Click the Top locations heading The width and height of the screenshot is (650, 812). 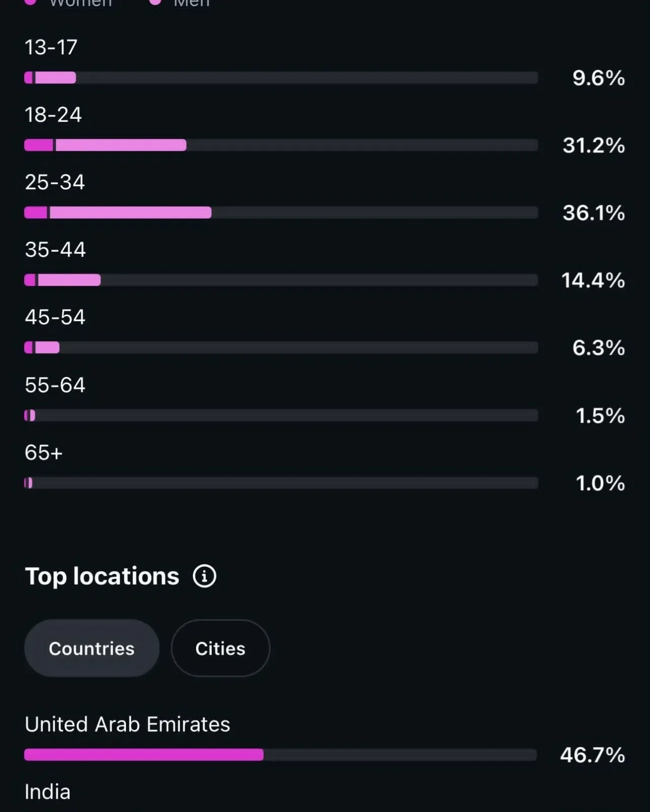pyautogui.click(x=102, y=577)
